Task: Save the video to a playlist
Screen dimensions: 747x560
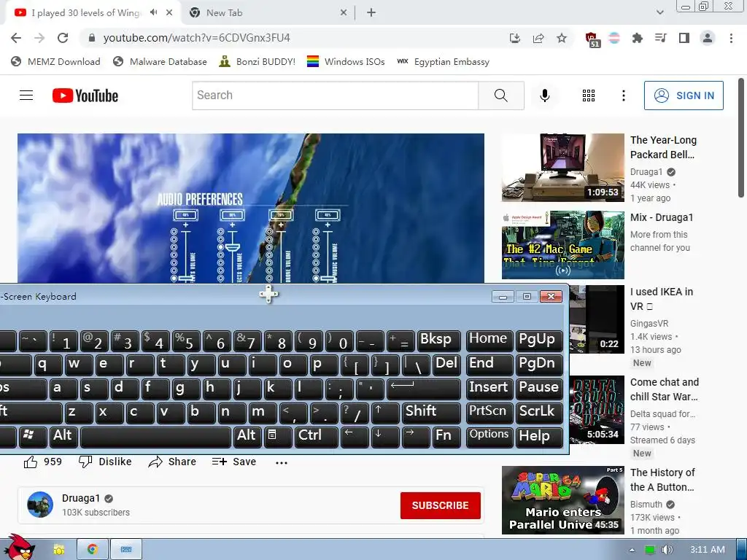Action: (234, 462)
